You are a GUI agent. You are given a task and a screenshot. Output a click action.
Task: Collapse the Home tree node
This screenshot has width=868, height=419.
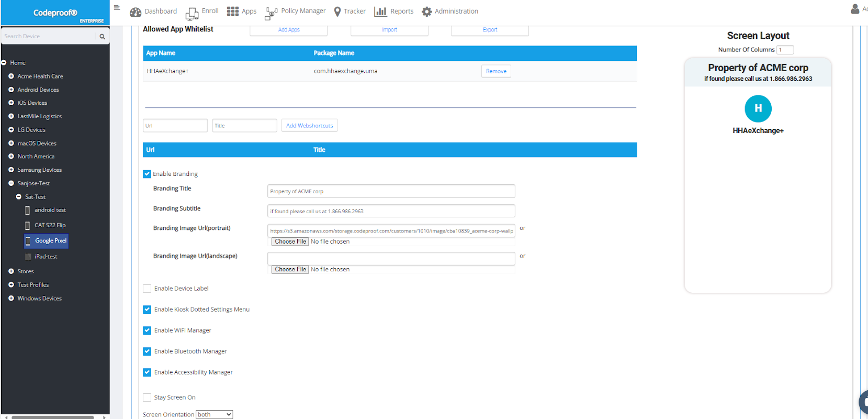coord(4,63)
